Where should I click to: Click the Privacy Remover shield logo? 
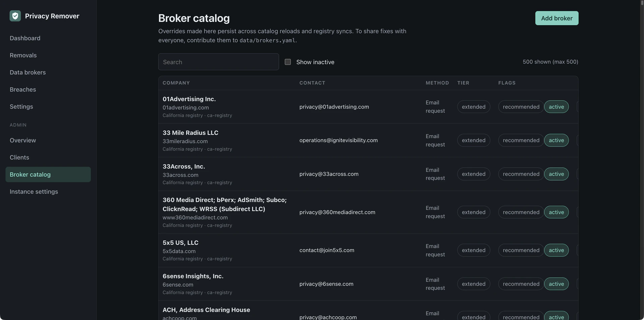click(x=15, y=16)
